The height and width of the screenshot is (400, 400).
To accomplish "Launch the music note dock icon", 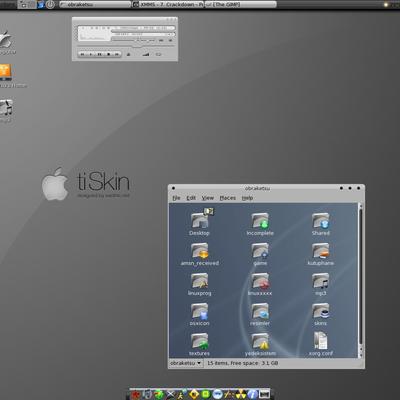I will 147,395.
